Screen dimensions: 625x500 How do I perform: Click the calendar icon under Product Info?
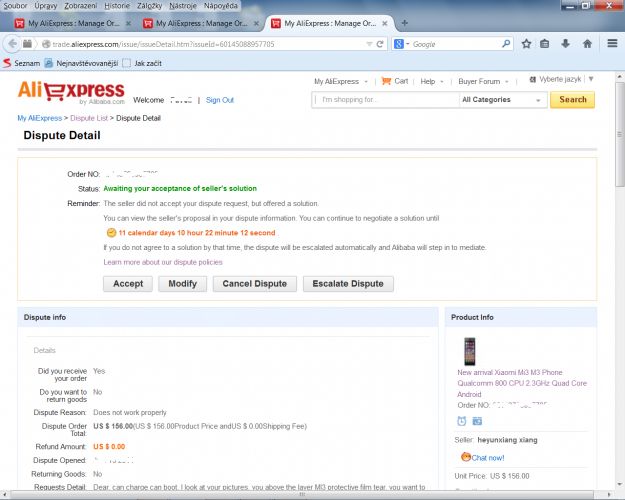477,421
